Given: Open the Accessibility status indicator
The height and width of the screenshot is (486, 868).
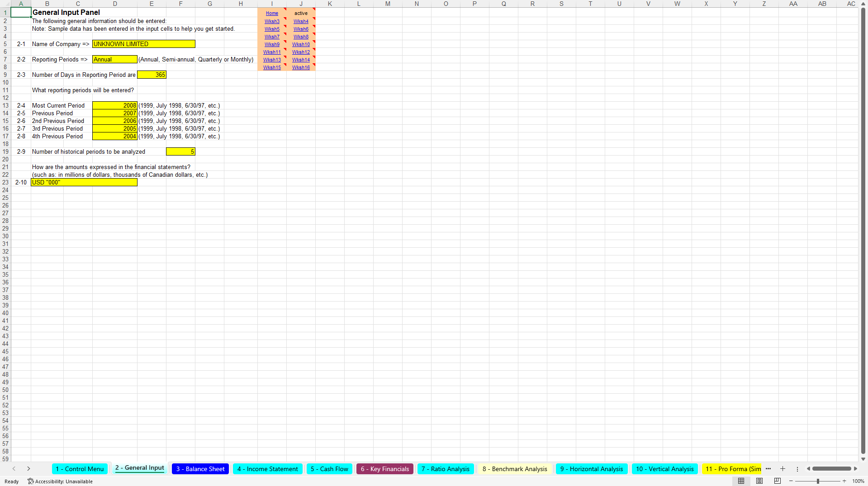Looking at the screenshot, I should click(60, 481).
